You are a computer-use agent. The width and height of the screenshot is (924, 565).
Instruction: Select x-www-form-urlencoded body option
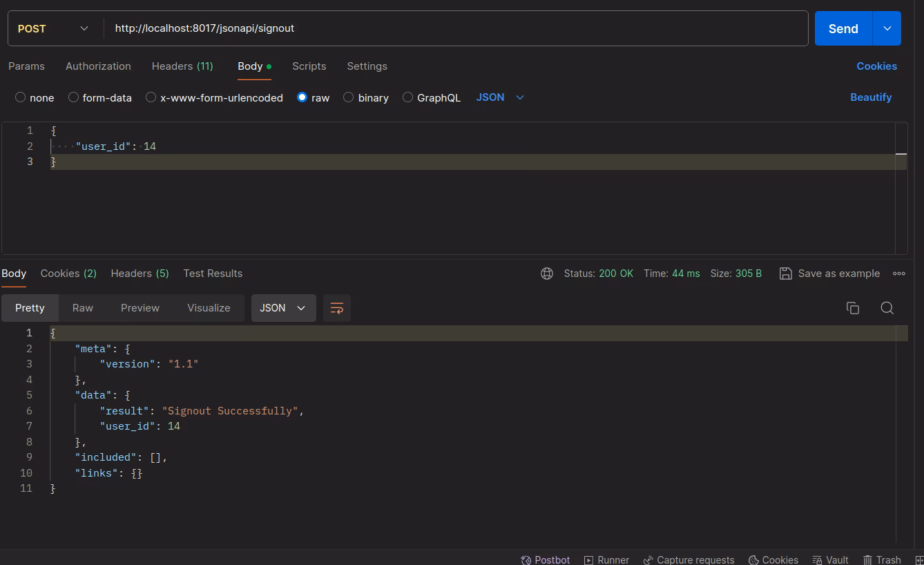151,97
